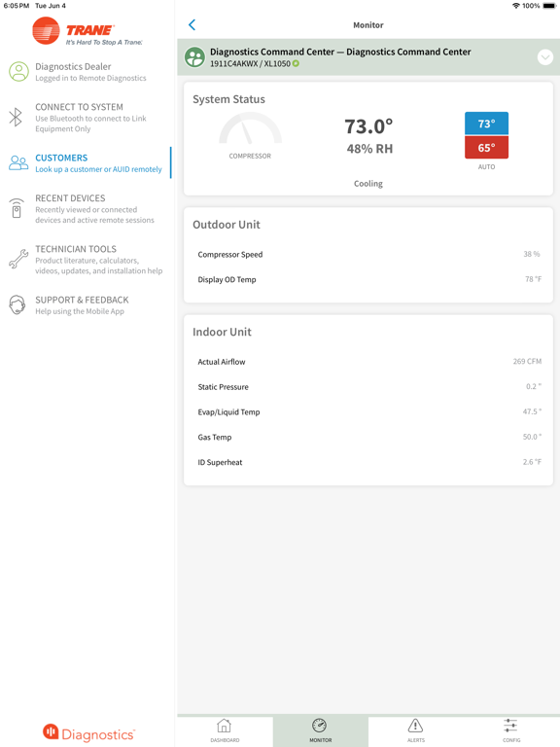Tap the red 65° heating setpoint
Viewport: 560px width, 747px height.
pyautogui.click(x=486, y=147)
